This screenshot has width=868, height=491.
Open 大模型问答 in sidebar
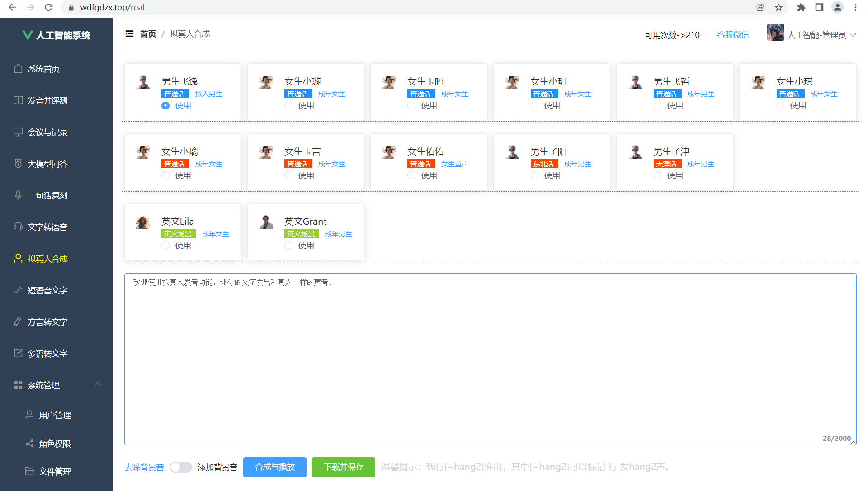(47, 164)
